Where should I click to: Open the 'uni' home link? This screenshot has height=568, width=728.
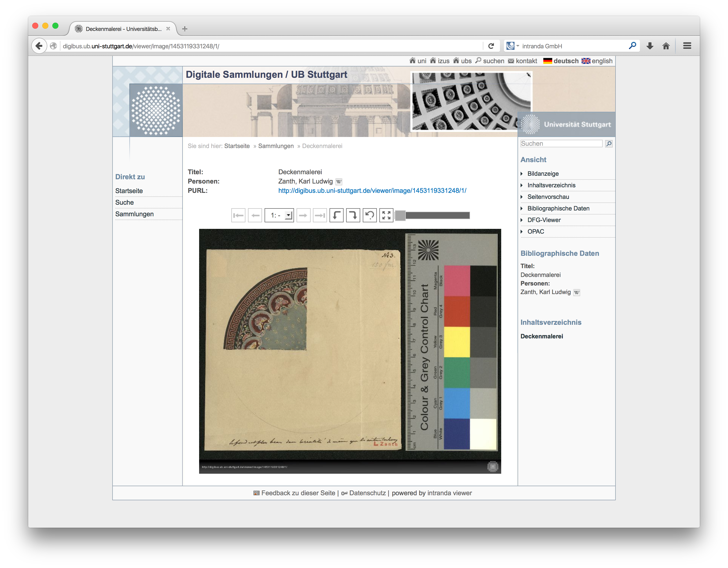pyautogui.click(x=418, y=61)
